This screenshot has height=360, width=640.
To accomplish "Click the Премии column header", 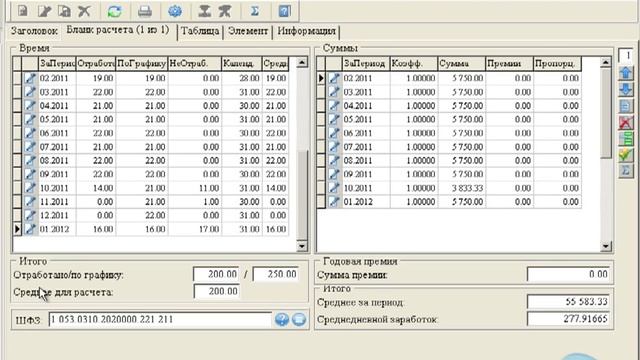I will 509,64.
